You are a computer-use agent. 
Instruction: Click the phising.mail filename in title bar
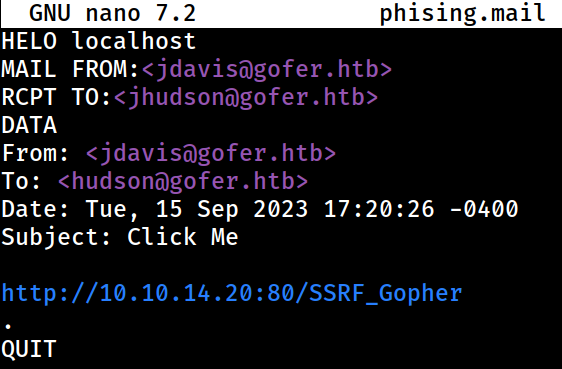tap(462, 14)
